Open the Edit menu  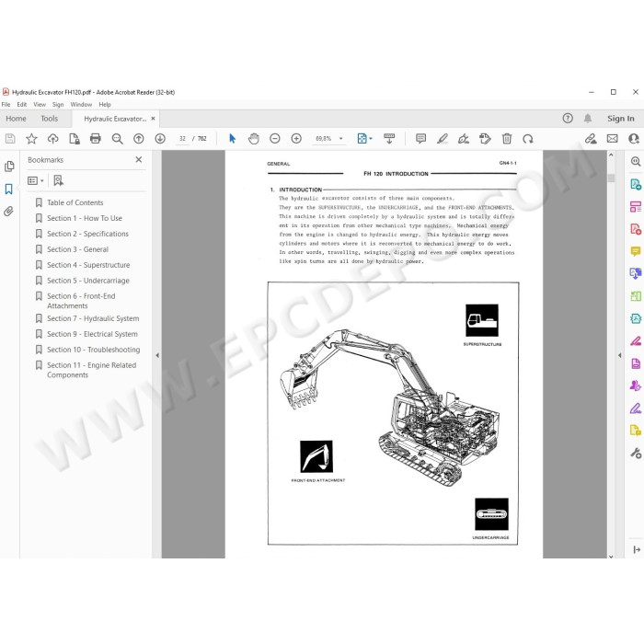point(22,104)
